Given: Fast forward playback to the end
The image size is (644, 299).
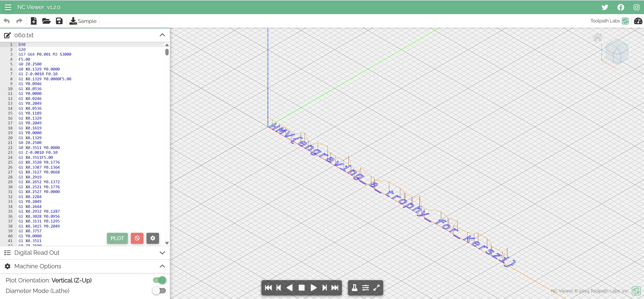Looking at the screenshot, I should pyautogui.click(x=335, y=288).
